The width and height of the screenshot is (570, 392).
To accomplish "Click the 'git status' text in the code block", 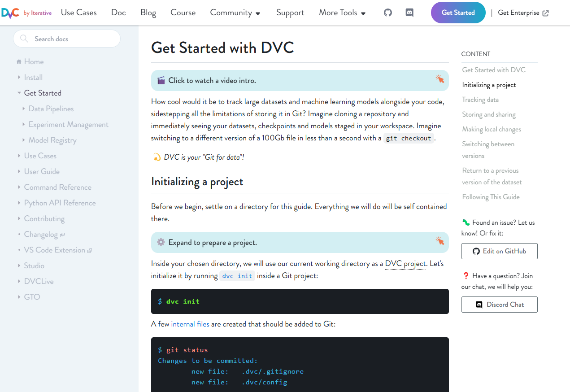I will (187, 350).
